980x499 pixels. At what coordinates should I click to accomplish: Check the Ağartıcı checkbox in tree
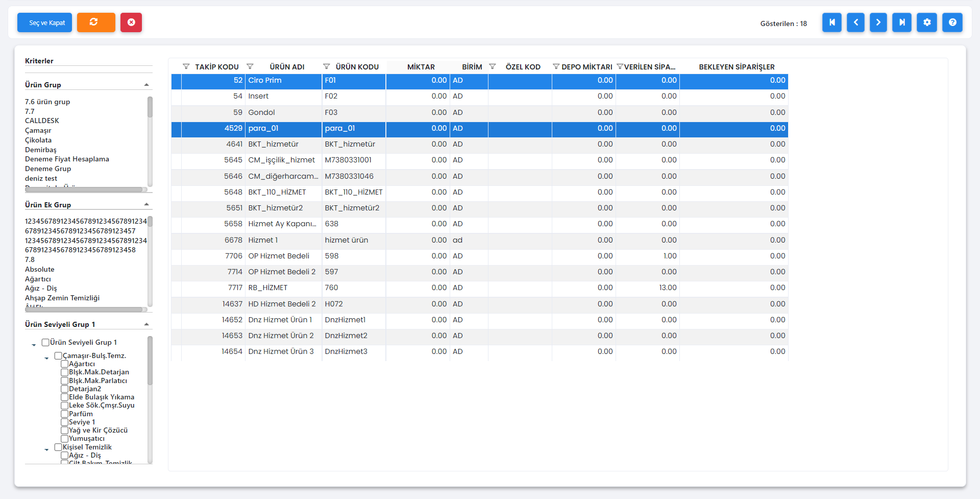(x=65, y=364)
